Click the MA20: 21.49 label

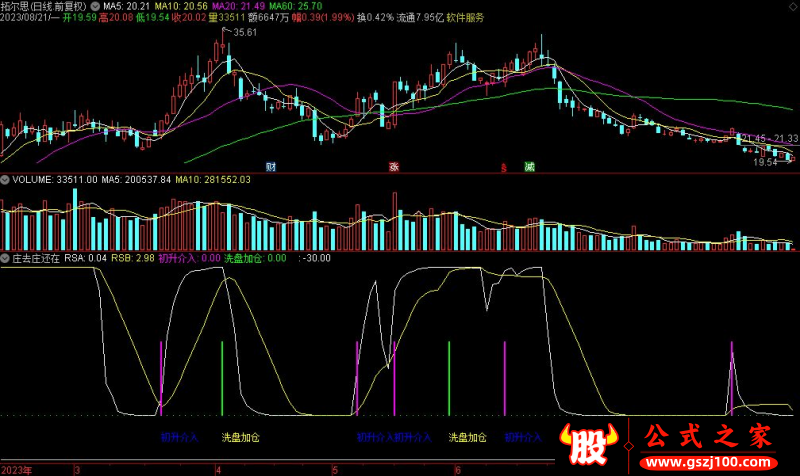point(238,6)
